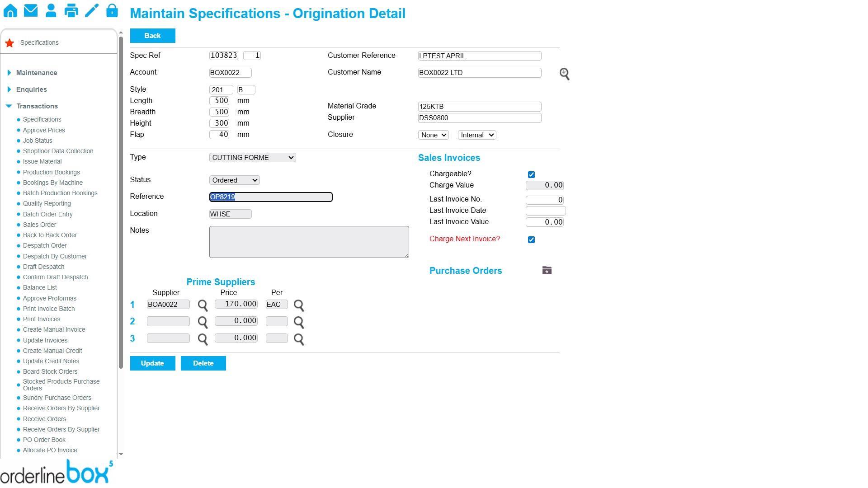Viewport: 868px width, 488px height.
Task: Click the customer name zoom search icon
Action: [x=564, y=74]
